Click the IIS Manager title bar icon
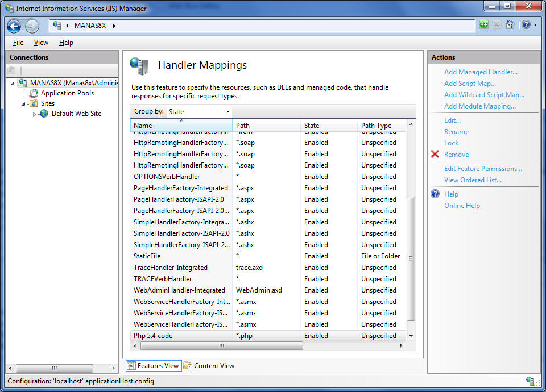Viewport: 546px width, 392px height. [x=9, y=8]
